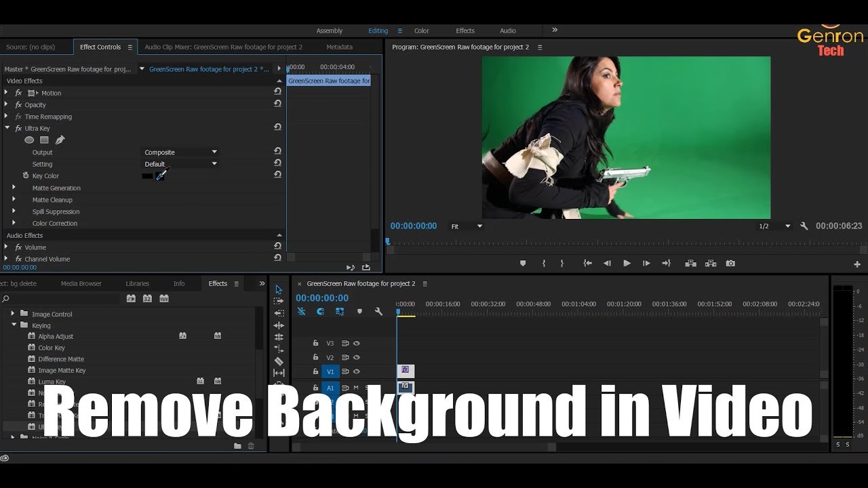Reset the Ultra Key effect

[277, 127]
